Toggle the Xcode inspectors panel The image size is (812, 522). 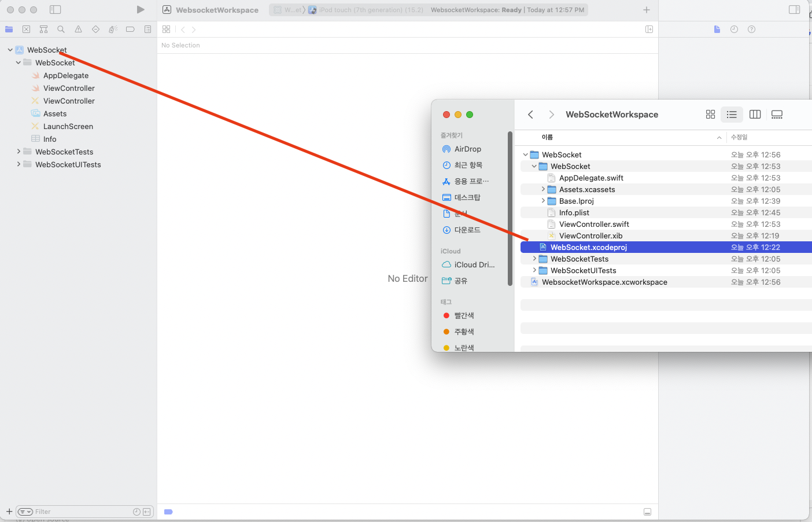tap(795, 10)
